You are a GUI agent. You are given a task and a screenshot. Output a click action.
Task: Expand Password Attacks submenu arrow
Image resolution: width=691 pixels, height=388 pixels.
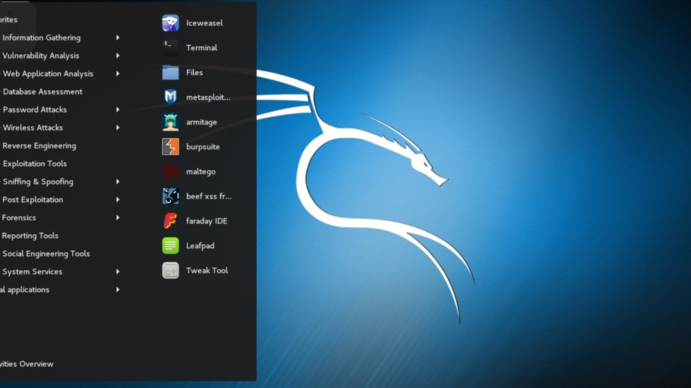click(x=118, y=109)
